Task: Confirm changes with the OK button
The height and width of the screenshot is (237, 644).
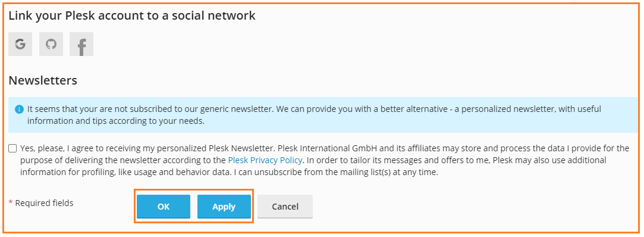Action: (164, 207)
